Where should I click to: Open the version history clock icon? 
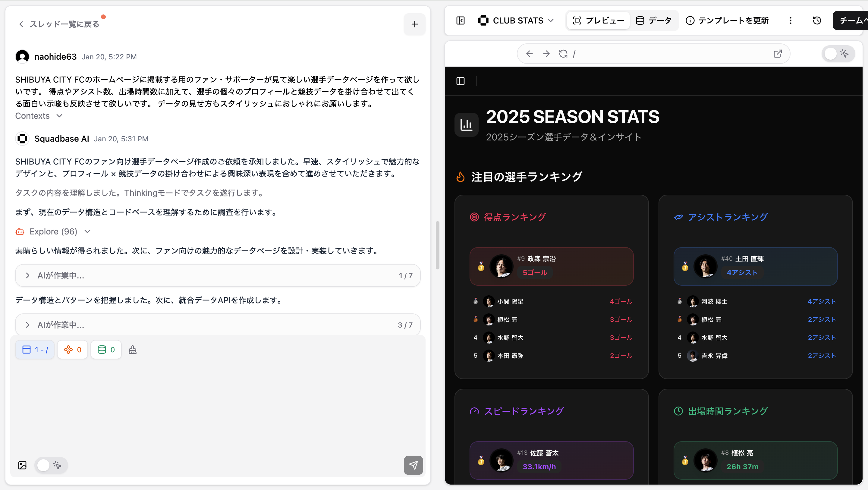(817, 20)
